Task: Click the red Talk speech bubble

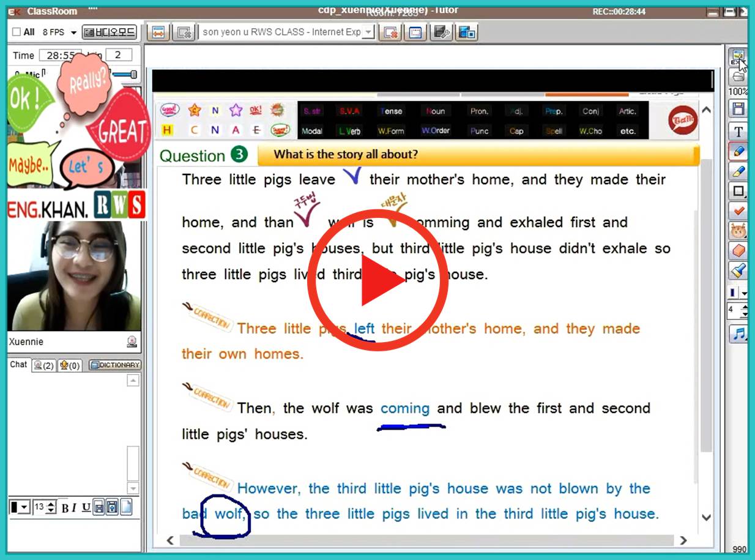Action: click(682, 120)
